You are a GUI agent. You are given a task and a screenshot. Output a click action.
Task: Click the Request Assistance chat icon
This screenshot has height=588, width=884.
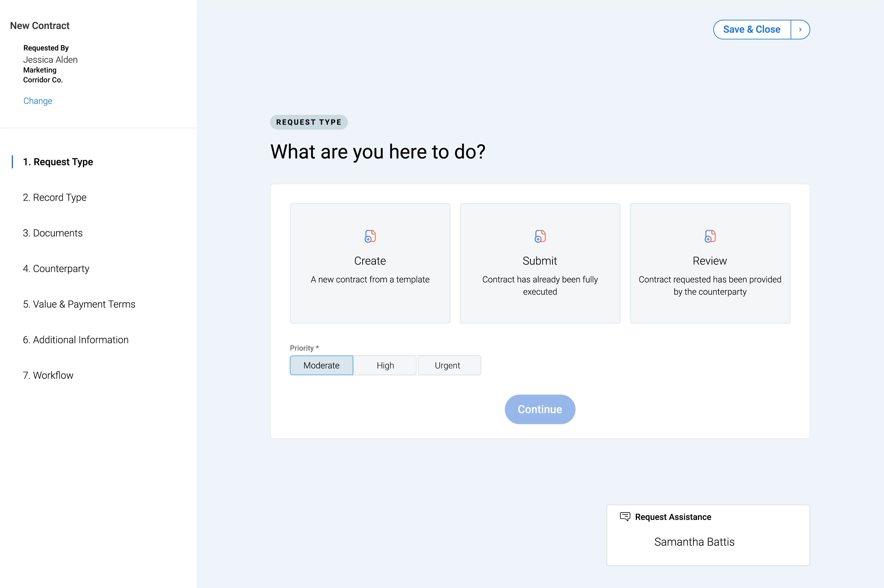tap(624, 516)
